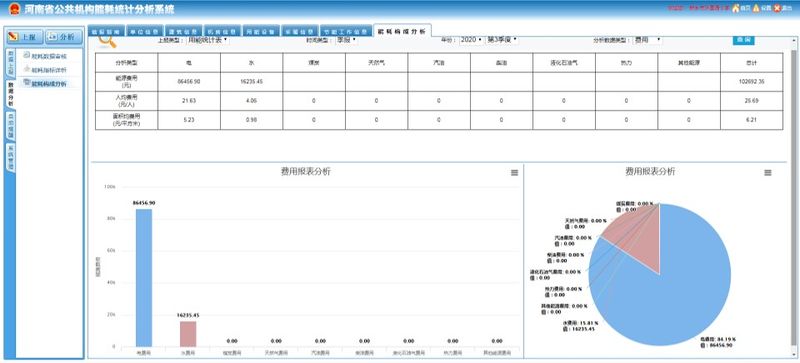Image resolution: width=800 pixels, height=363 pixels.
Task: Switch to the 单位信息 tab
Action: tap(145, 31)
